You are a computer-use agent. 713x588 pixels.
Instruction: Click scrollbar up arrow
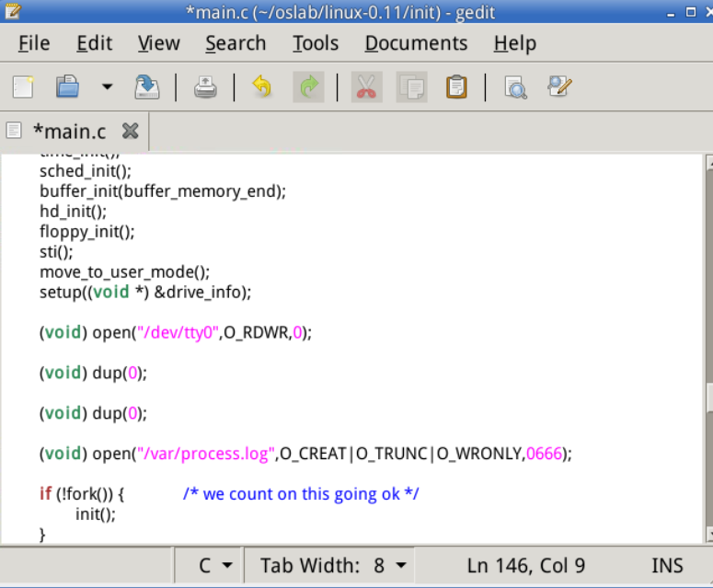click(x=709, y=163)
